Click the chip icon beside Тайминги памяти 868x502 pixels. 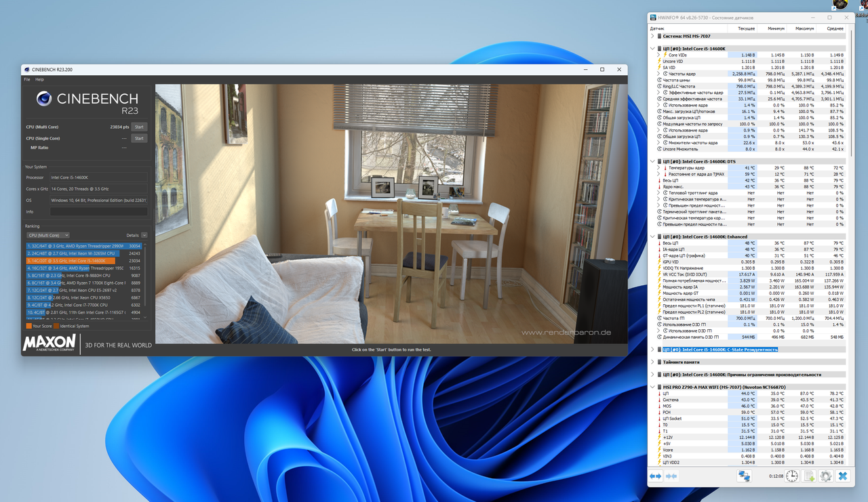[x=659, y=362]
